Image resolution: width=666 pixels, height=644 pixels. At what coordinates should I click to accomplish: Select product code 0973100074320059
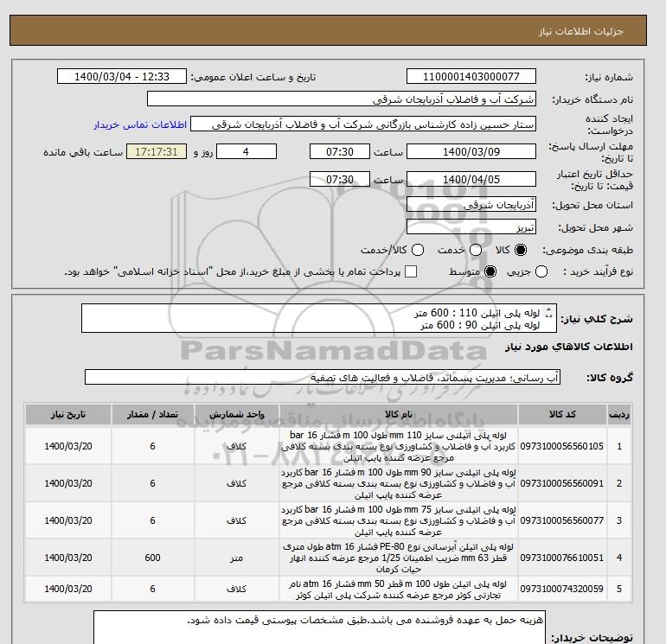(562, 589)
